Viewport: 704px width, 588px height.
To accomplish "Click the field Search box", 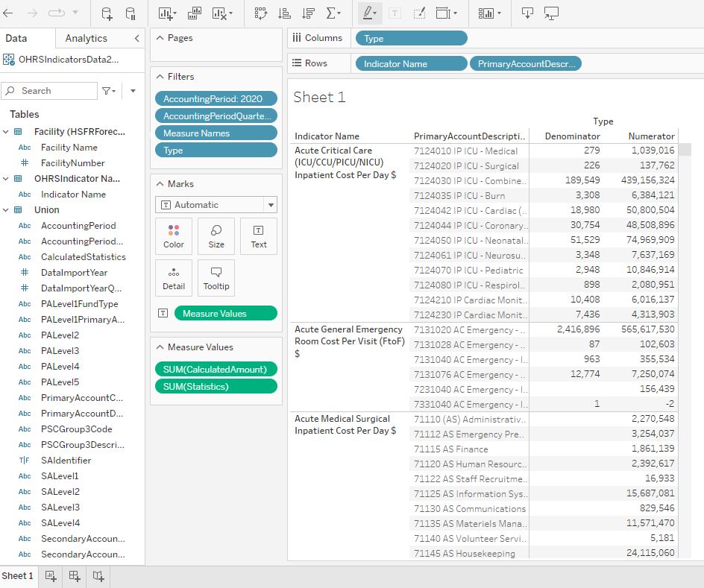I will click(49, 91).
